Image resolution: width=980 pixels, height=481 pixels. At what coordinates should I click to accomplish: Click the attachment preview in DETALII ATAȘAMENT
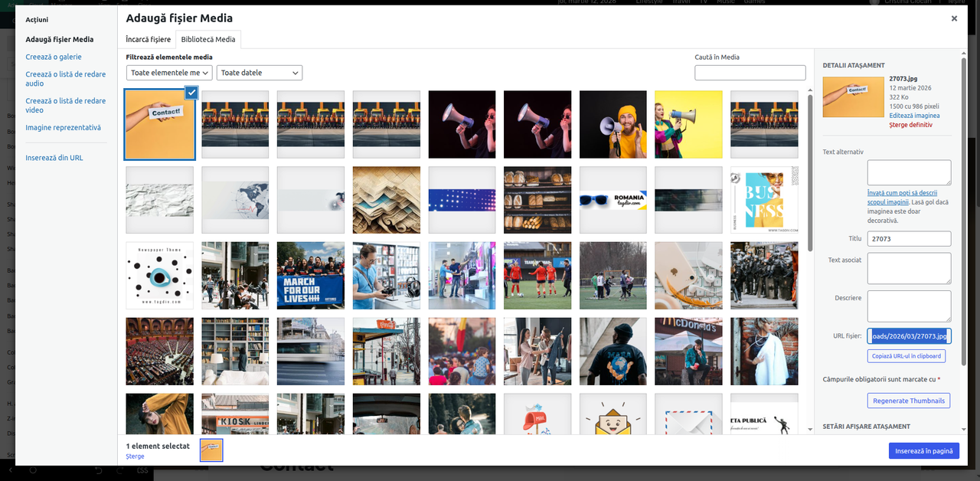853,96
